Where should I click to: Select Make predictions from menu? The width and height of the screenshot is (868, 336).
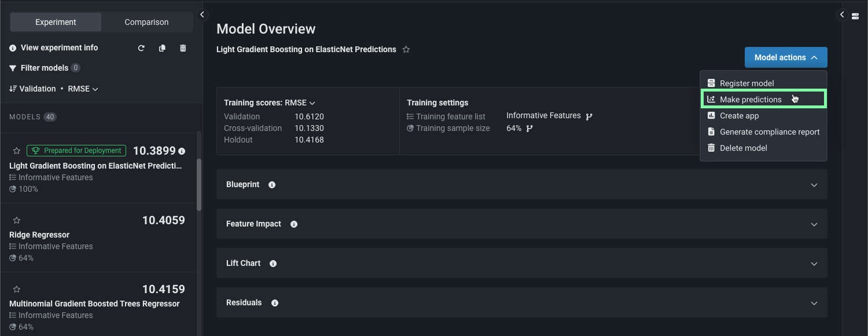[x=750, y=100]
